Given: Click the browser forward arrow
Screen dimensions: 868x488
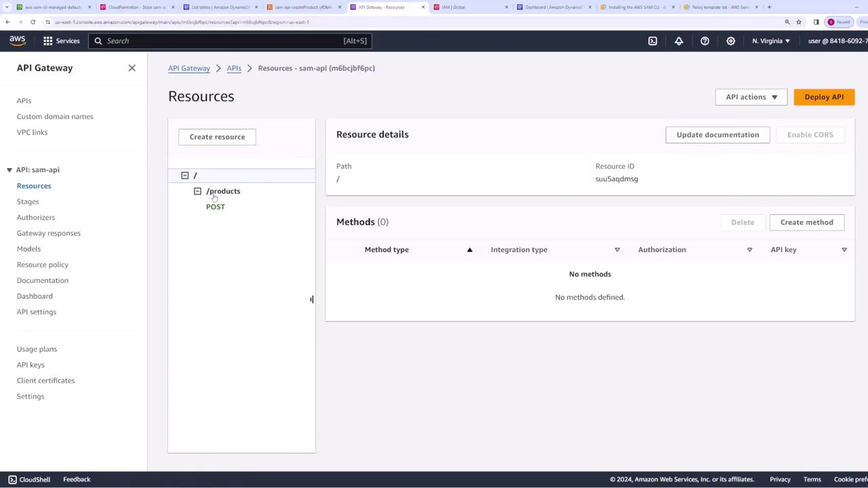Looking at the screenshot, I should pos(20,22).
